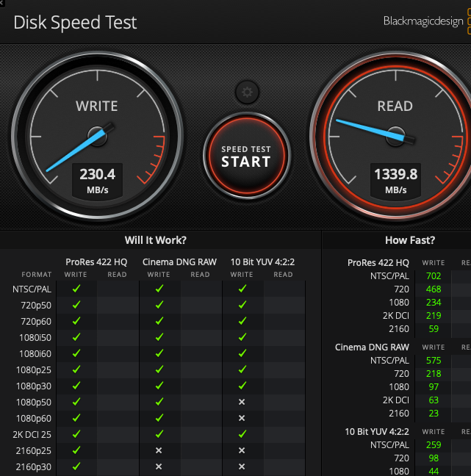471x476 pixels.
Task: Click 2K DCI 25 10 Bit YUV write checkmark
Action: click(x=242, y=434)
